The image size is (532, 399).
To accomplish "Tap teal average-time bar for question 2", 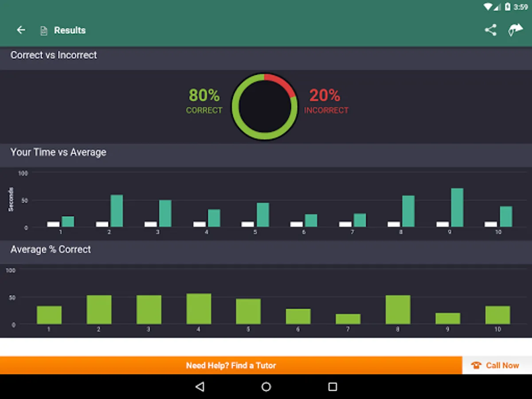I will [117, 211].
